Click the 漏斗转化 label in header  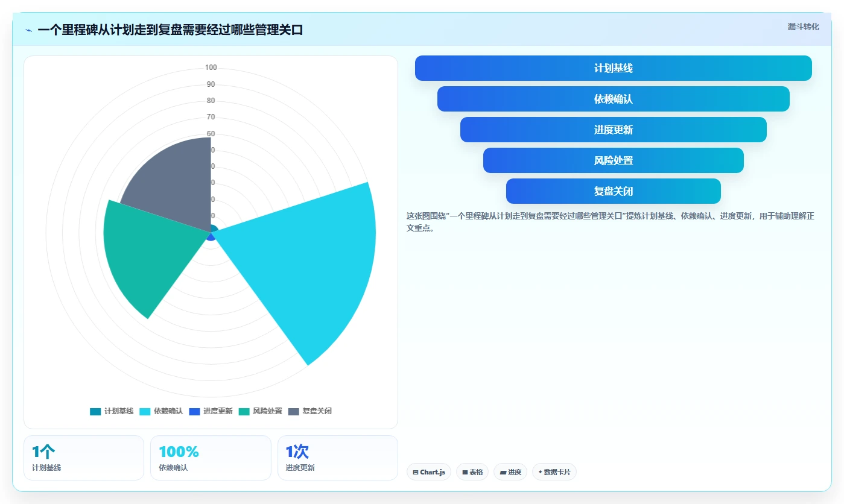(803, 27)
